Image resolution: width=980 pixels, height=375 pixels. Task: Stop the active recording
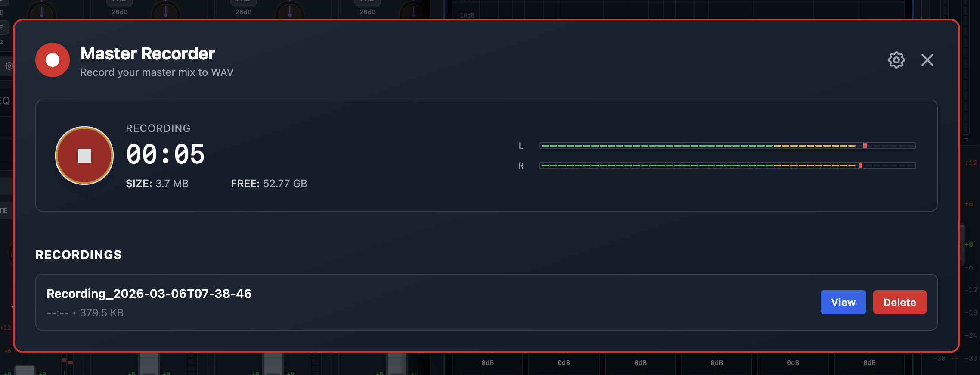tap(84, 156)
